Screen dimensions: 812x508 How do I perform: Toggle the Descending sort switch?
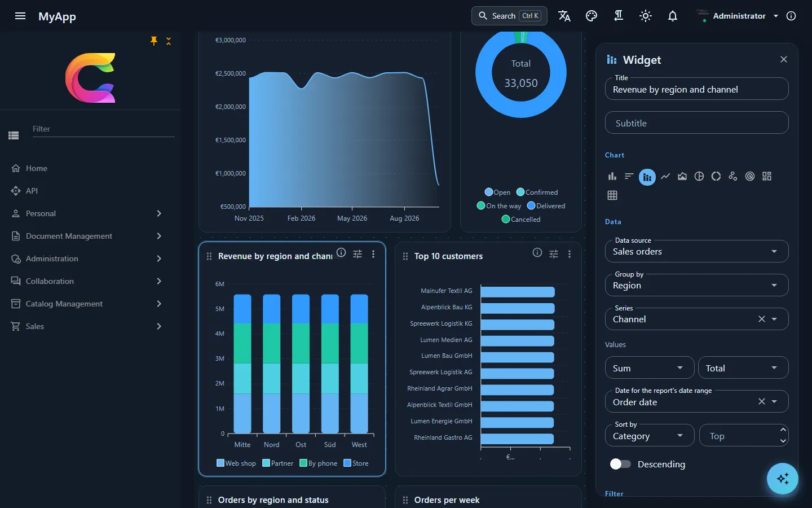(x=620, y=464)
